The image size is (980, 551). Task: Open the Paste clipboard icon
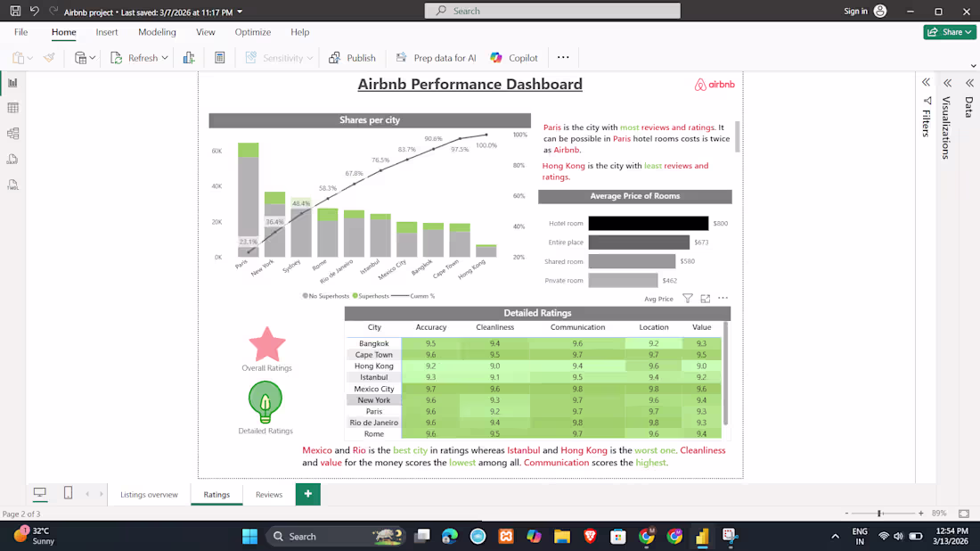(x=18, y=58)
